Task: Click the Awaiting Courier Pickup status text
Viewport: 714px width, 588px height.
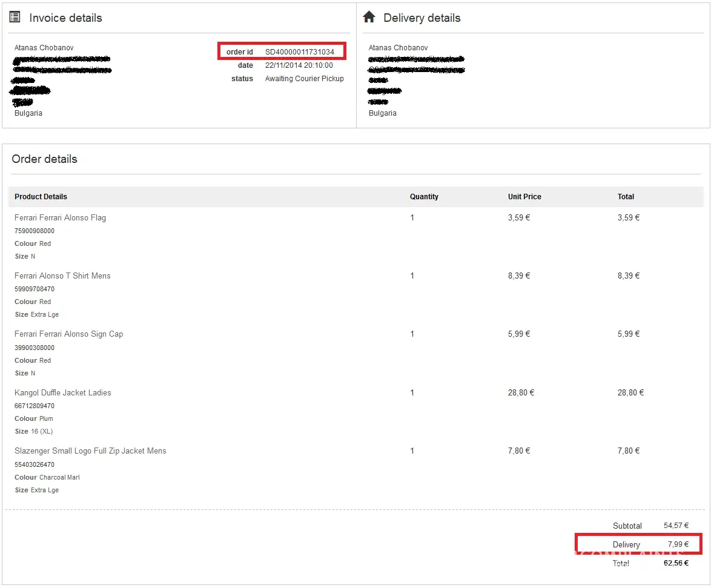Action: tap(304, 79)
